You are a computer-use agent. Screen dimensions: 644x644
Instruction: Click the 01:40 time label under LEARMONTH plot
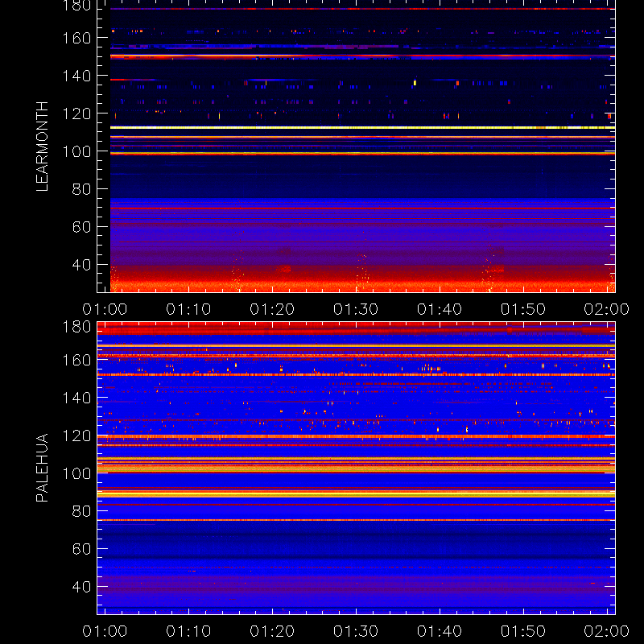tap(440, 309)
